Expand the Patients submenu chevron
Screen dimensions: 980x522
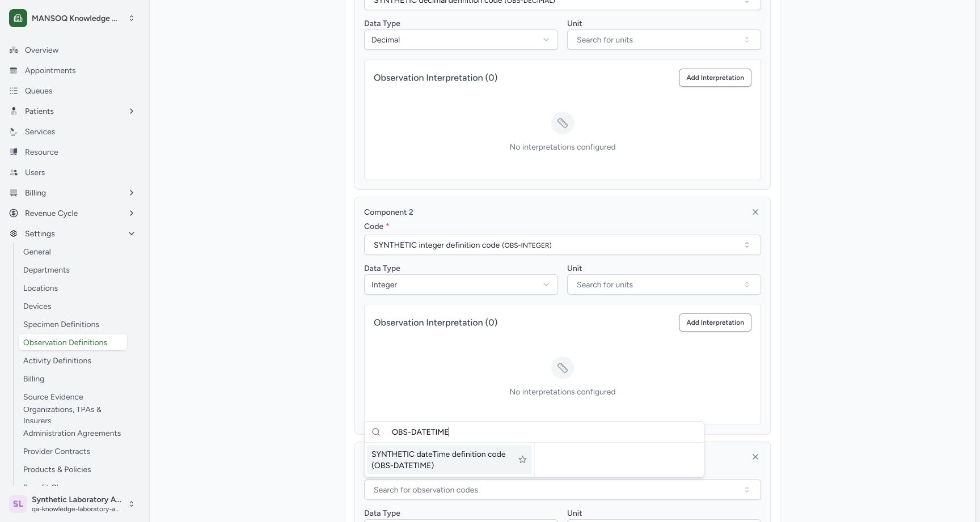coord(132,111)
